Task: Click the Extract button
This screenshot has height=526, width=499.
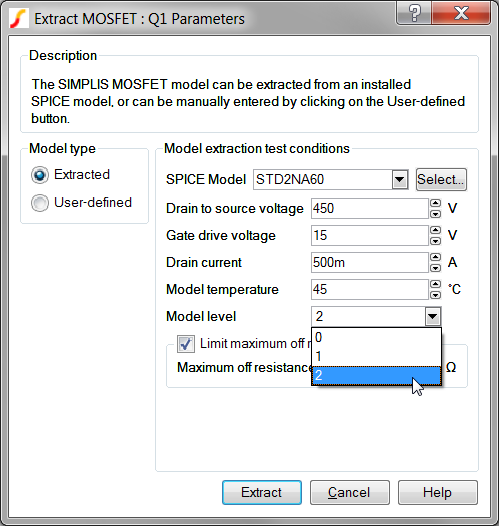Action: coord(262,492)
